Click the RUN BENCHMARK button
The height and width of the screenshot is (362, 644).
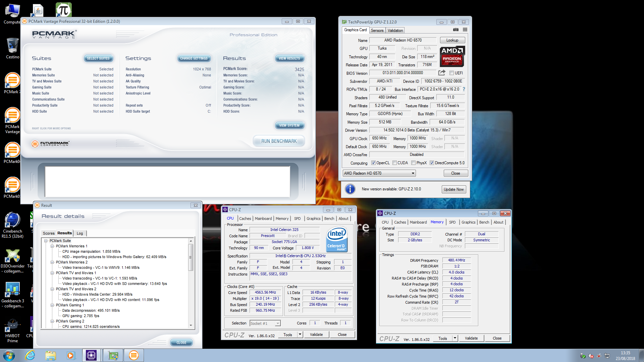click(279, 141)
